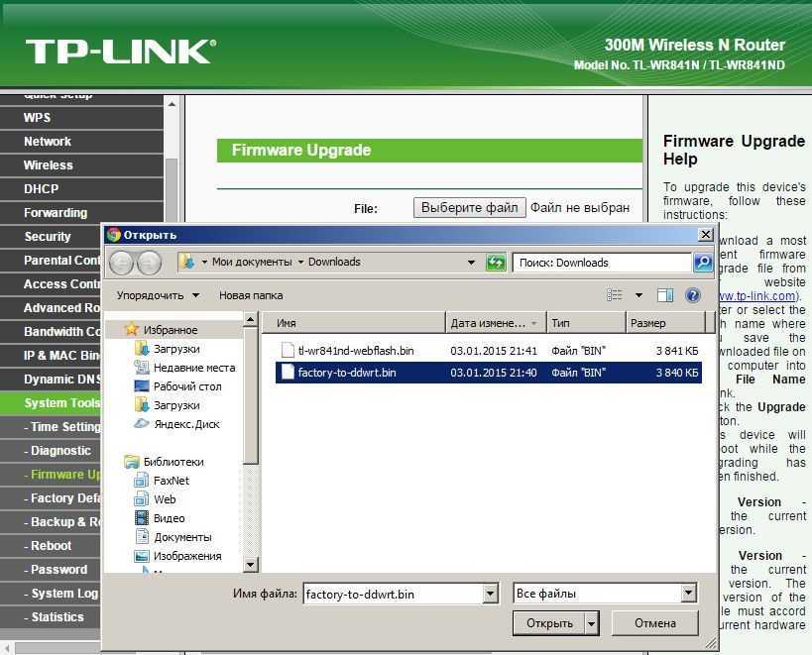The width and height of the screenshot is (812, 655).
Task: Click the change view icon in toolbar
Action: 615,295
